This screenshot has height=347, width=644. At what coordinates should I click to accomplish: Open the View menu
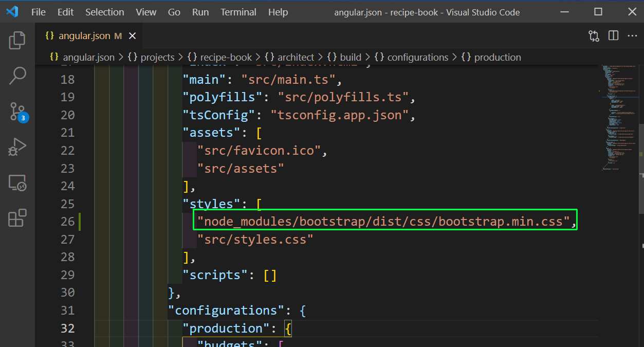tap(146, 12)
